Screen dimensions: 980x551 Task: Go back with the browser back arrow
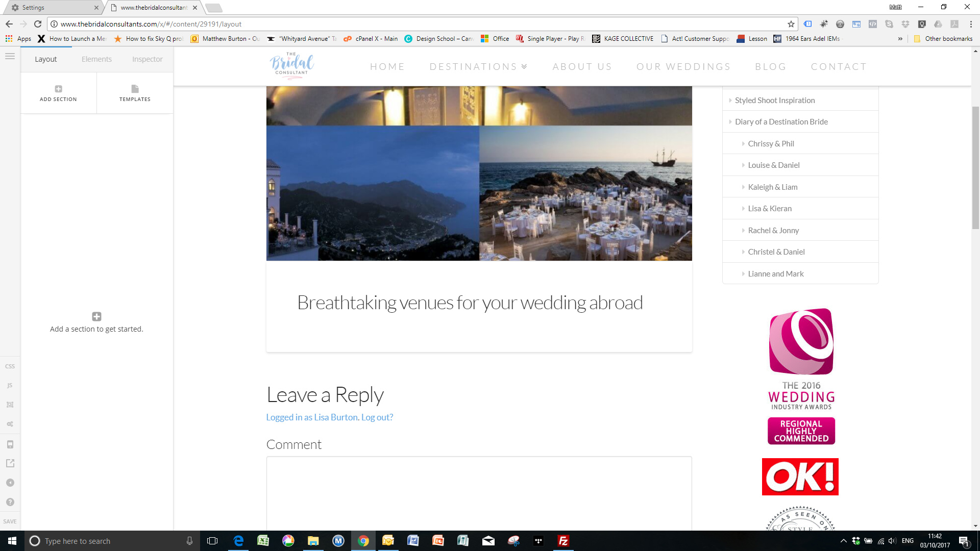point(9,24)
